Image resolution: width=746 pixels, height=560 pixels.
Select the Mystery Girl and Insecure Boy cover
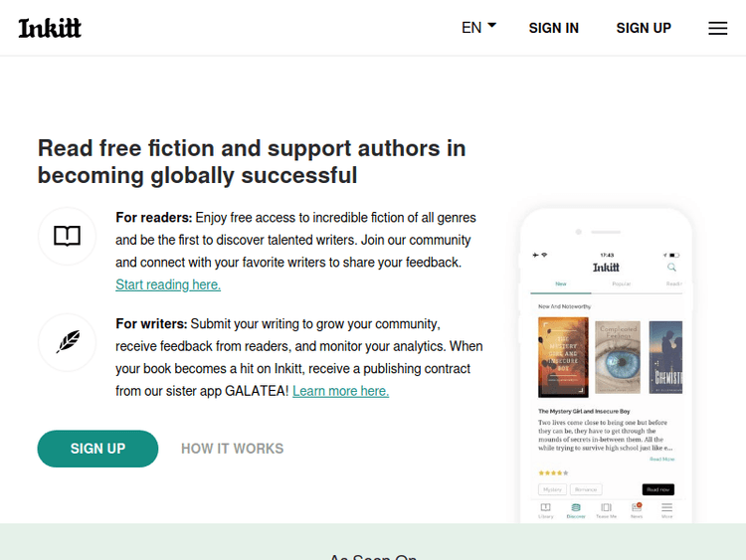562,357
